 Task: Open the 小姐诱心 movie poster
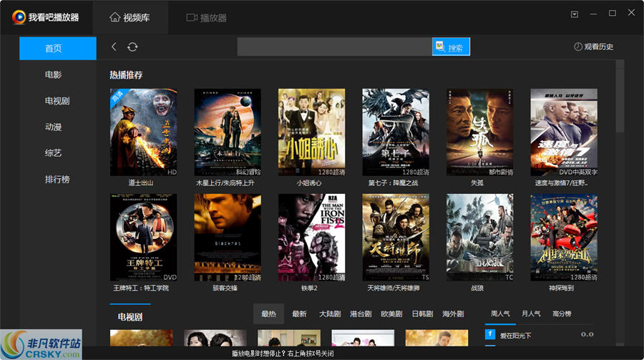[311, 132]
